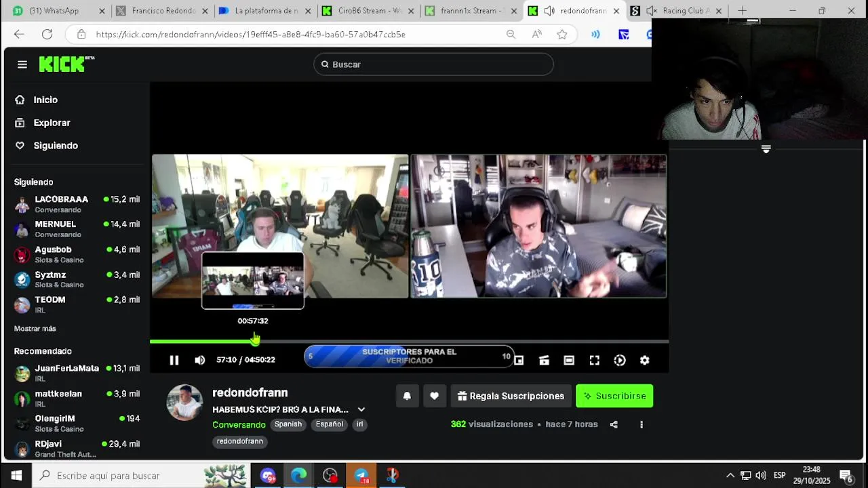Go back in browser history
The image size is (868, 488).
point(19,35)
